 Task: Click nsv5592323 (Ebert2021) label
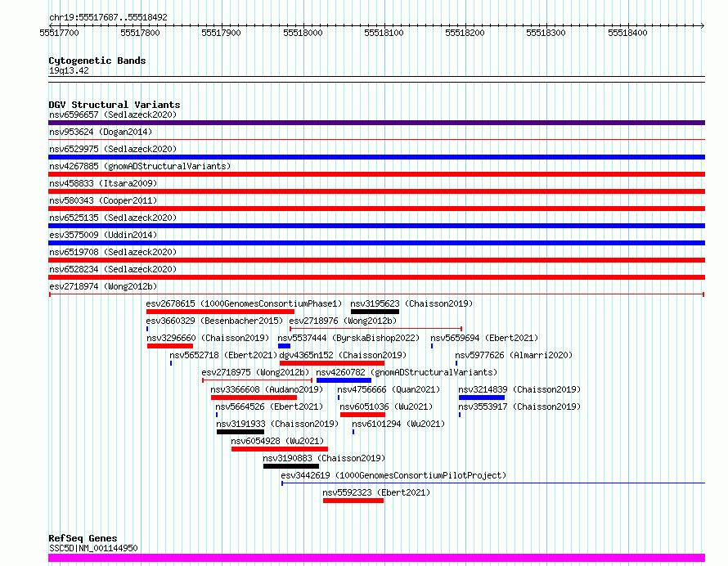(x=376, y=492)
